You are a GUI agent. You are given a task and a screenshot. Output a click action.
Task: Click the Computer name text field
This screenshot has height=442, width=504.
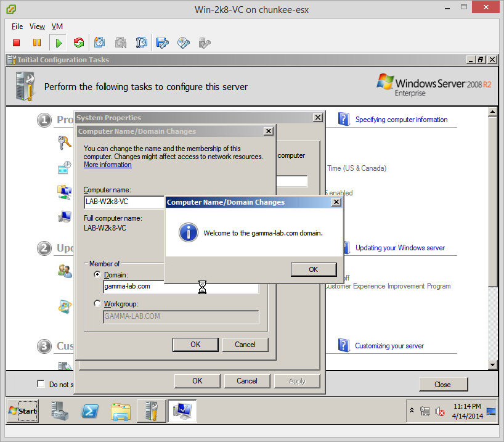click(x=124, y=202)
